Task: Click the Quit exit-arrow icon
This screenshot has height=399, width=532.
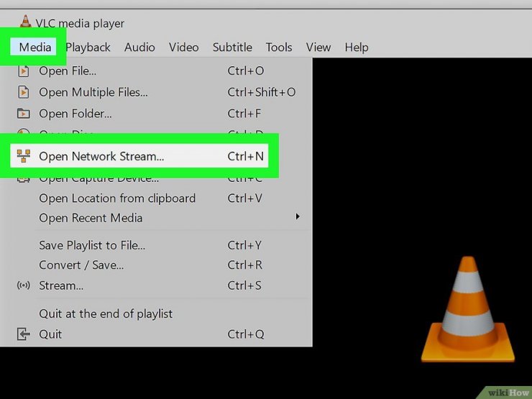Action: pos(24,334)
